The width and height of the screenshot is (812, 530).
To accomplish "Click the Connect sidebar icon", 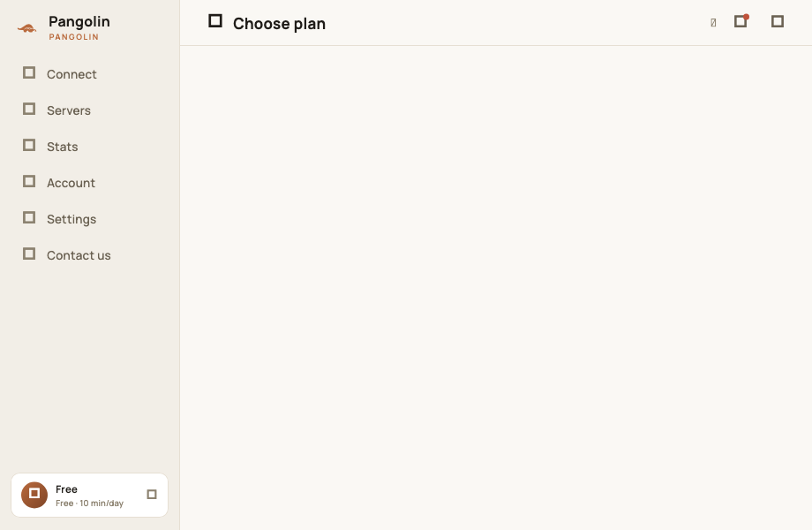I will tap(29, 73).
